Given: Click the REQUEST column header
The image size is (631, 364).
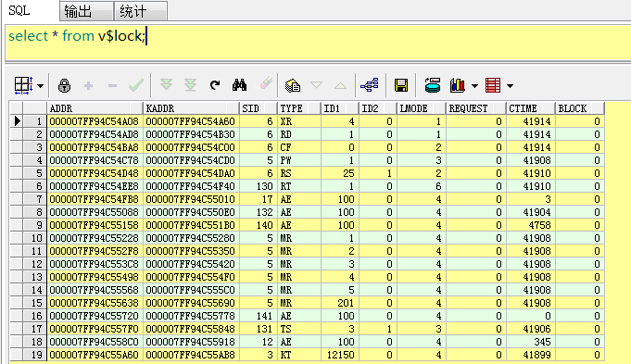Looking at the screenshot, I should point(475,108).
